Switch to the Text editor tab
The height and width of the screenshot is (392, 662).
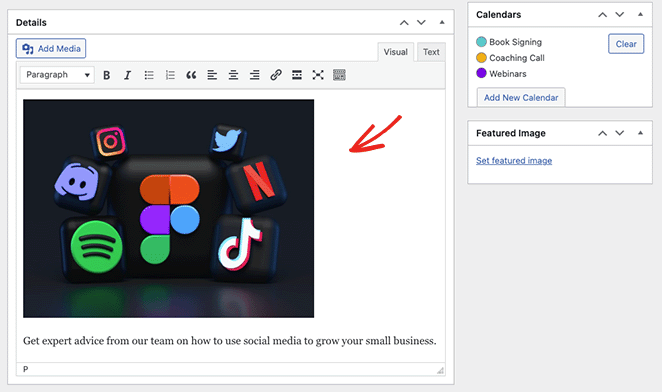pos(431,52)
